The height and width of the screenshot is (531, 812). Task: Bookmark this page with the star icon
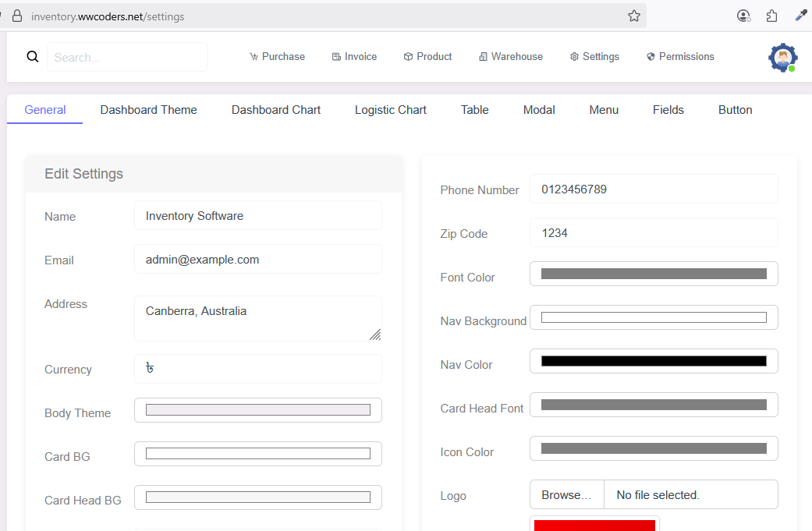pos(634,16)
